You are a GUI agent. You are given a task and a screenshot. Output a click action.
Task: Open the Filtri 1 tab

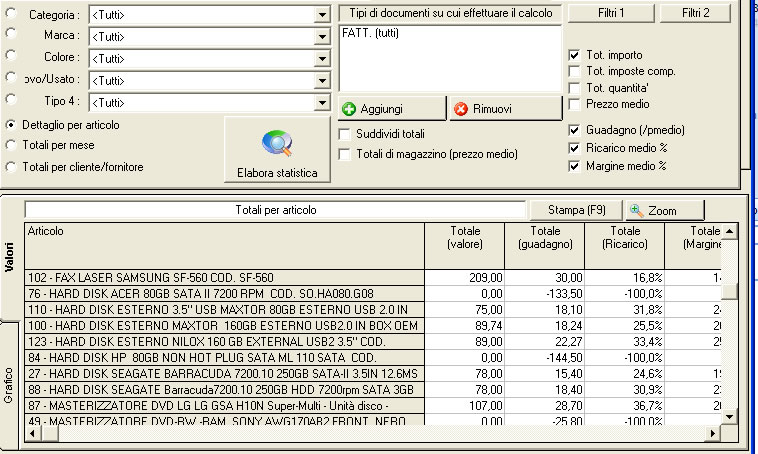[611, 13]
